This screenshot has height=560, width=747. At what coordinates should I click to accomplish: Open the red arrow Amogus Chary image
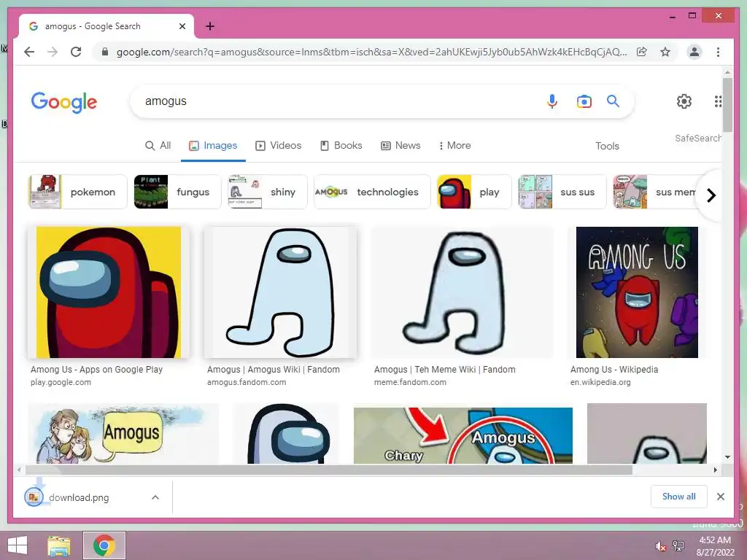tap(463, 435)
